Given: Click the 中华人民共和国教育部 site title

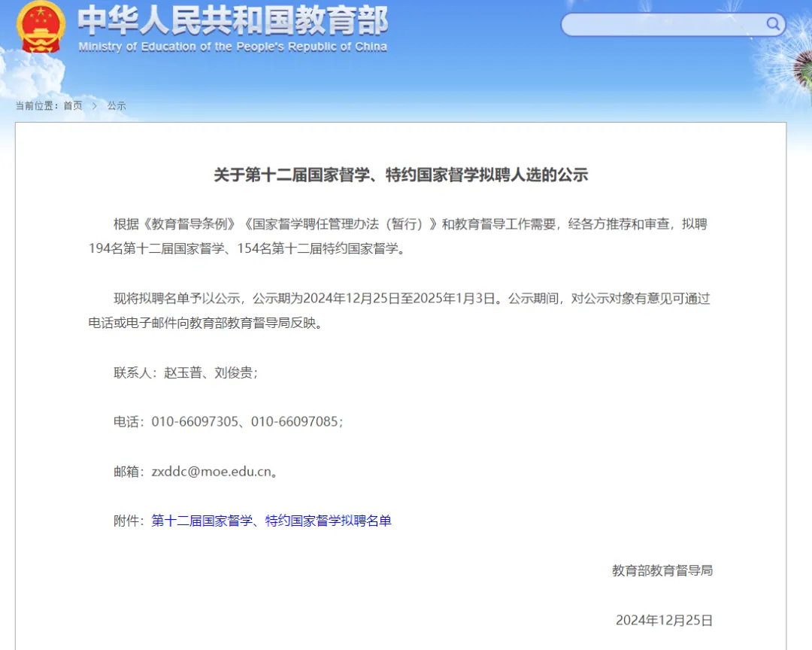Looking at the screenshot, I should [232, 21].
